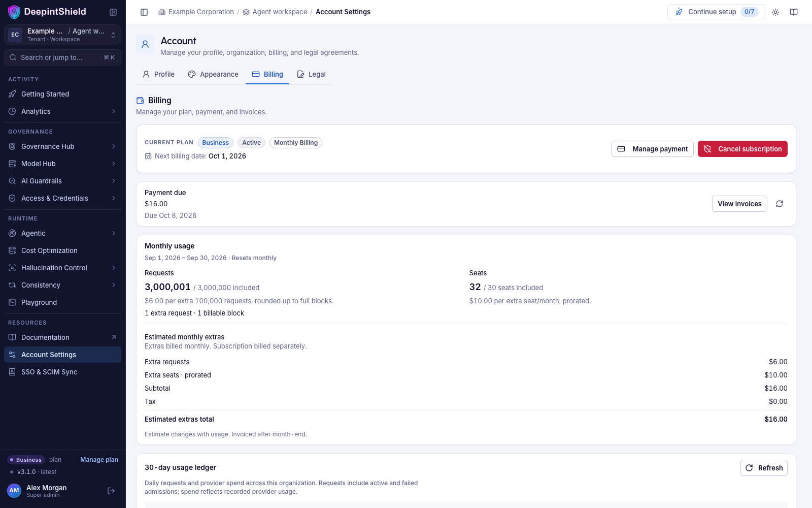Image resolution: width=812 pixels, height=508 pixels.
Task: Click the Account Settings sidebar icon
Action: tap(12, 355)
